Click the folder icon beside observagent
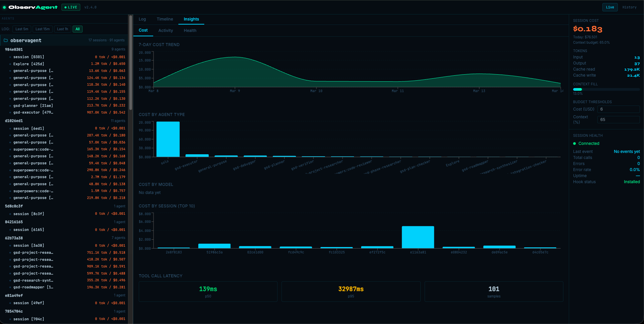This screenshot has height=324, width=644. click(6, 40)
